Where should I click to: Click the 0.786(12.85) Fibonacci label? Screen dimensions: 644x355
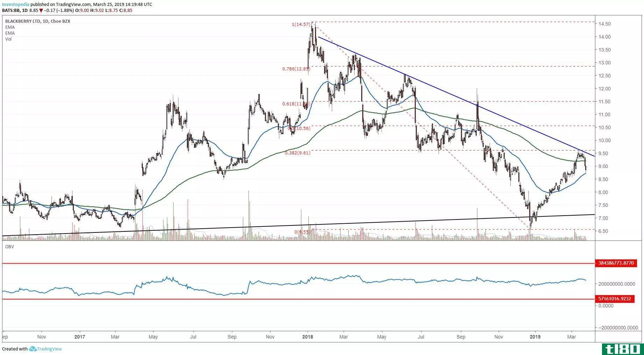pos(296,69)
